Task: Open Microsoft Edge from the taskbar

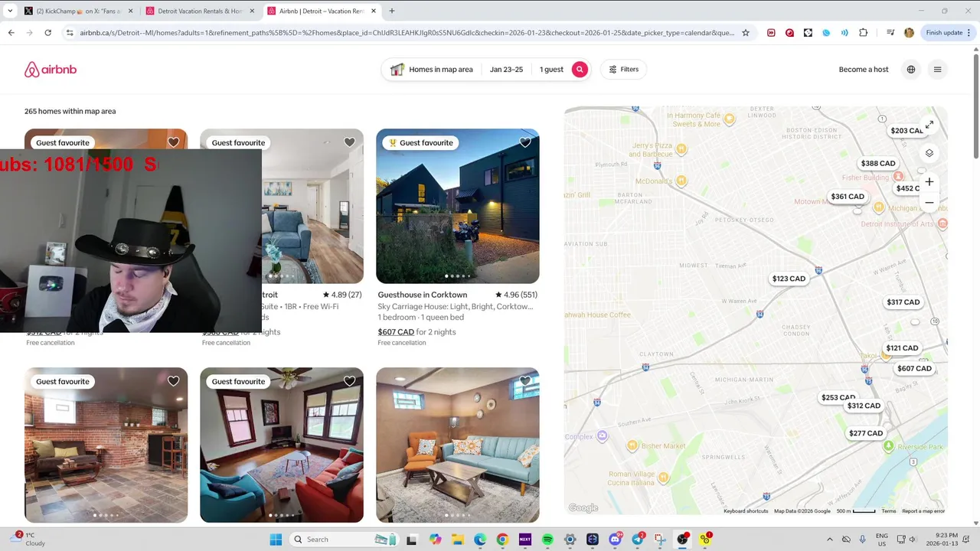Action: click(480, 540)
